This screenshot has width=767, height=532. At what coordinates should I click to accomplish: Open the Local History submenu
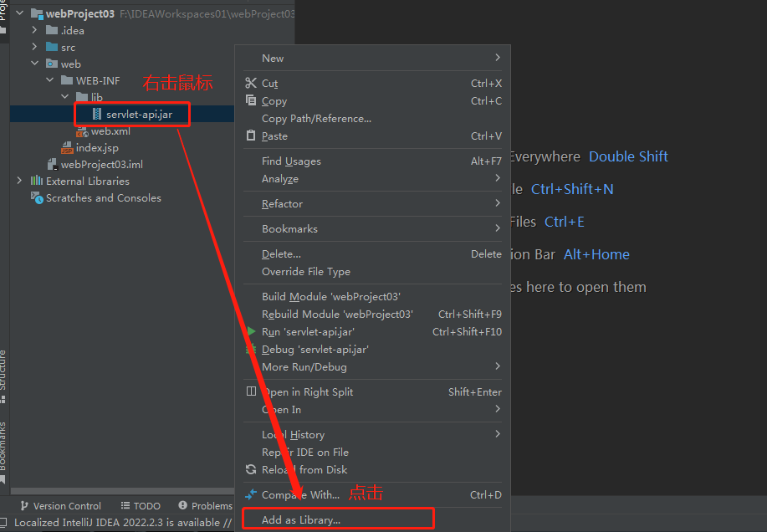click(373, 434)
